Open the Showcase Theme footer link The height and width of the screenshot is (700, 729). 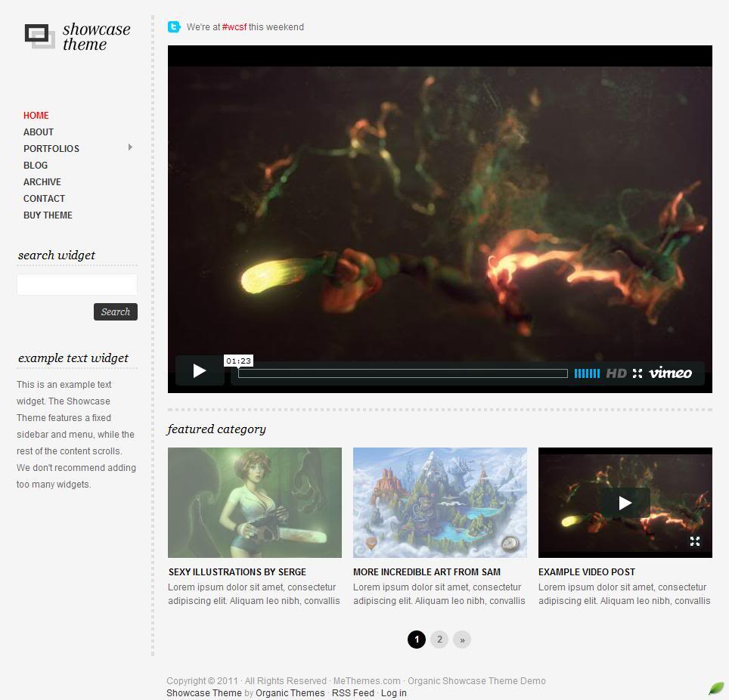coord(204,693)
